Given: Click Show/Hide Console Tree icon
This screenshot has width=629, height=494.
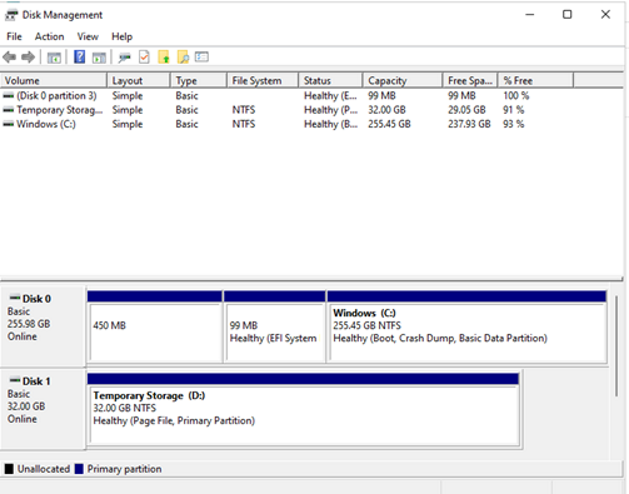Looking at the screenshot, I should (54, 58).
